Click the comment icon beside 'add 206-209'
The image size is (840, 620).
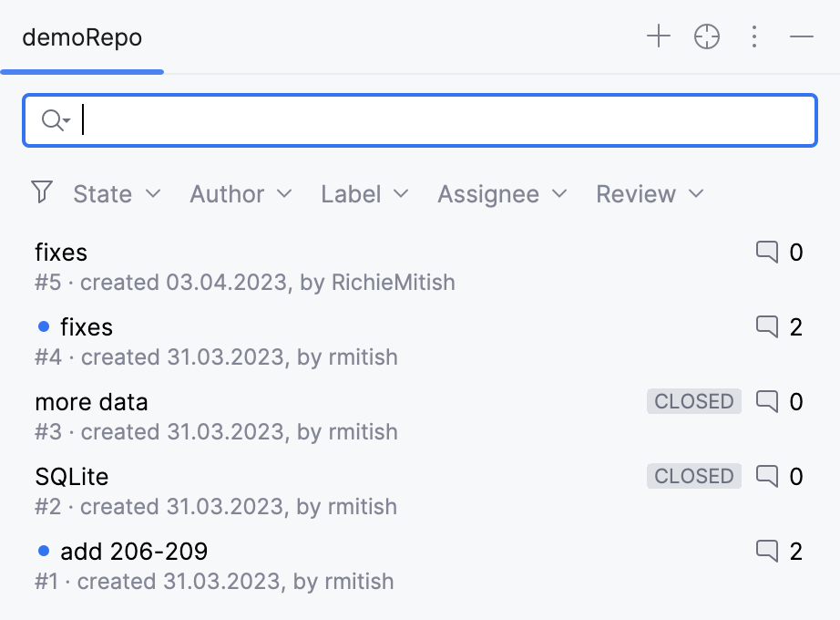pyautogui.click(x=767, y=551)
